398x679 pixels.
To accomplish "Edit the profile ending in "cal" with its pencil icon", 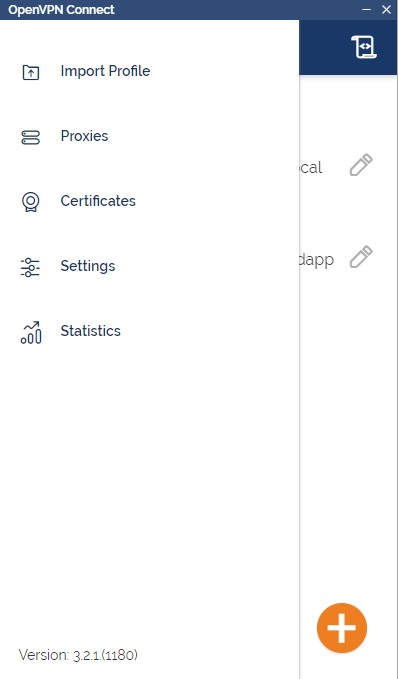I will pyautogui.click(x=361, y=165).
